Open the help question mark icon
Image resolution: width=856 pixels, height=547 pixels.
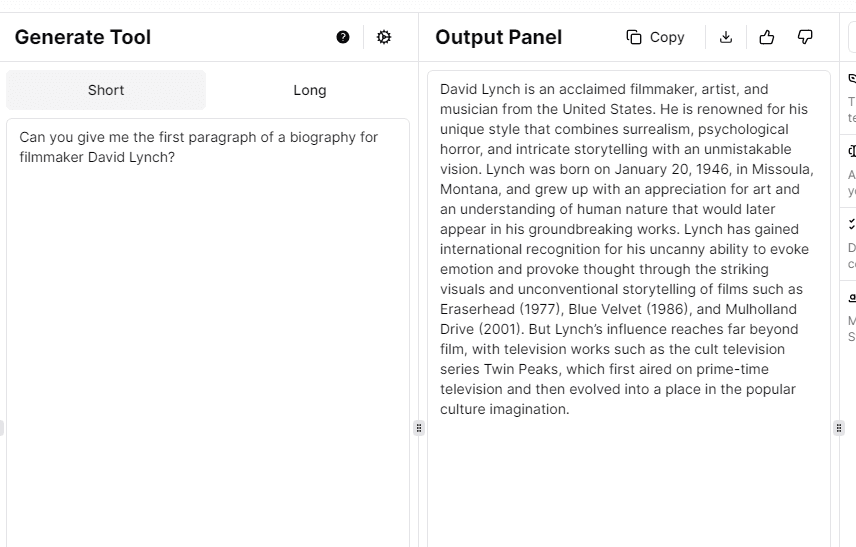(x=343, y=37)
